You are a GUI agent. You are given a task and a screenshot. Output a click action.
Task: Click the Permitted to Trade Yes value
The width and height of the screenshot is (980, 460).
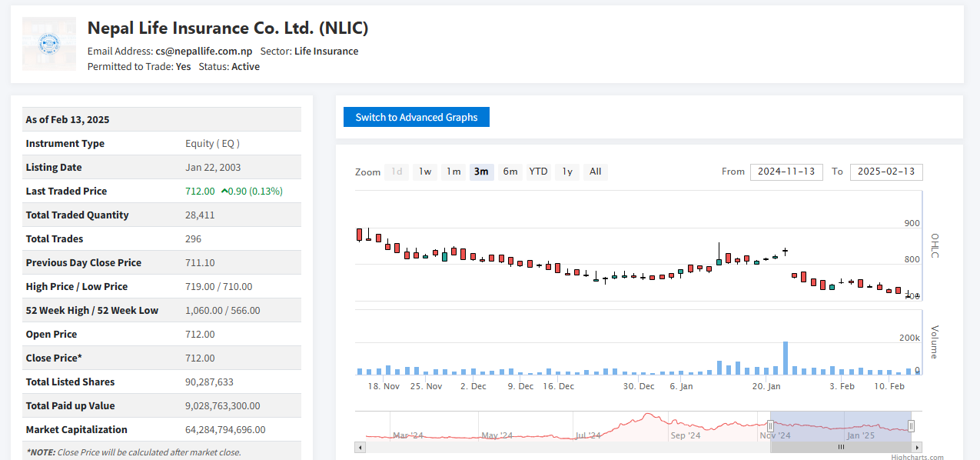(x=183, y=66)
